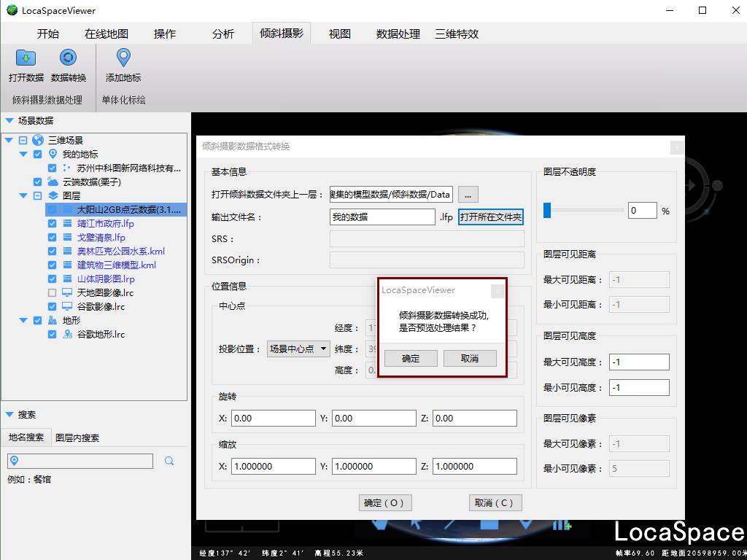Click the layer icon beside 靖江市政府.lfp
The image size is (747, 560).
pos(67,223)
